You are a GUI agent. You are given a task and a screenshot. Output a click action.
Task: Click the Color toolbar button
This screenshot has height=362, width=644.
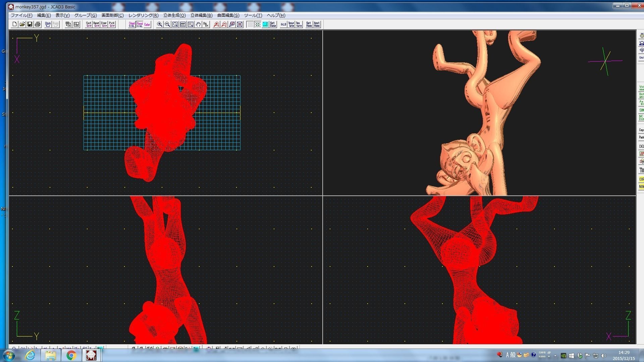[x=147, y=24]
